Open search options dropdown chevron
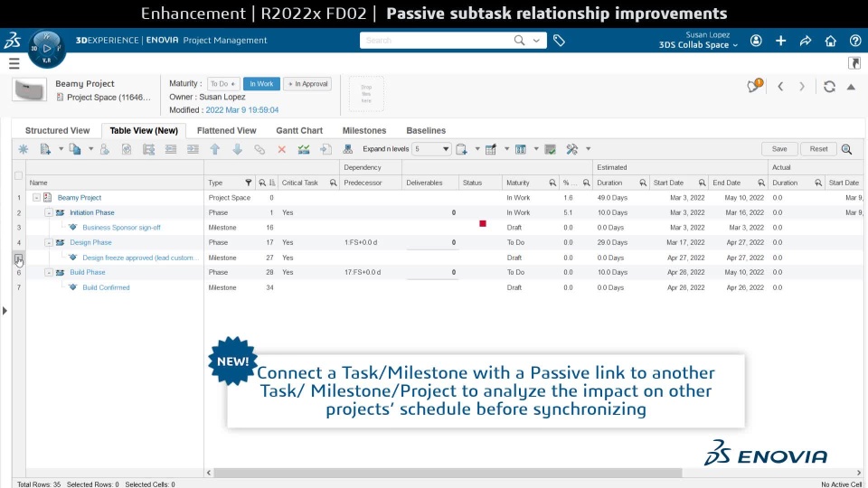The height and width of the screenshot is (488, 868). pyautogui.click(x=536, y=41)
